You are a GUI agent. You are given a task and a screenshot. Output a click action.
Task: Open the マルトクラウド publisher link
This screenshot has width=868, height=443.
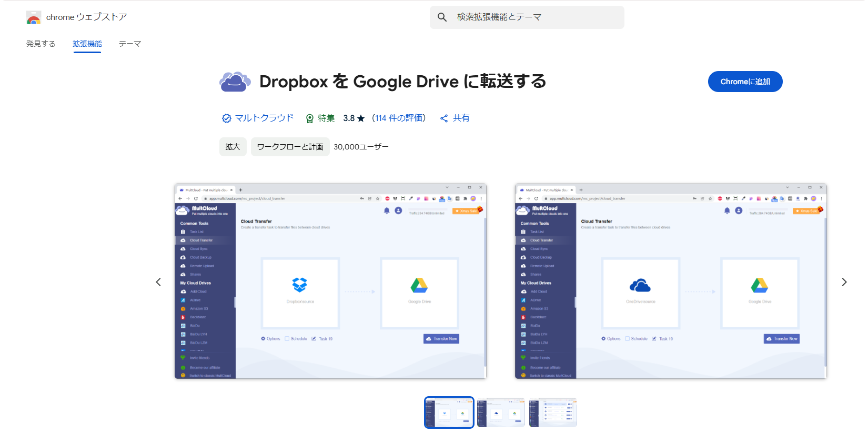click(264, 118)
